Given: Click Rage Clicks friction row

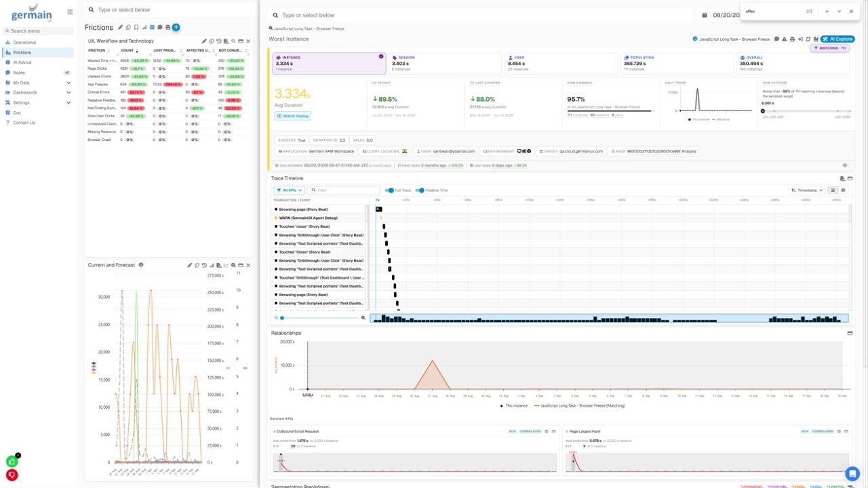Looking at the screenshot, I should (169, 68).
